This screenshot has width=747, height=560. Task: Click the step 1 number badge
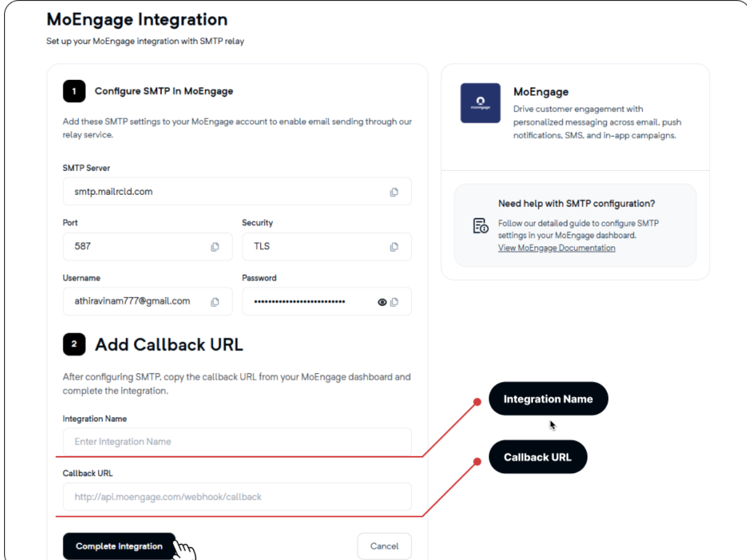click(x=74, y=91)
